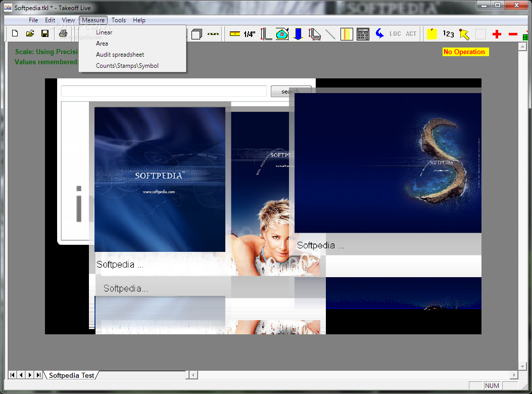532x394 pixels.
Task: Open the Edit menu
Action: pyautogui.click(x=50, y=20)
